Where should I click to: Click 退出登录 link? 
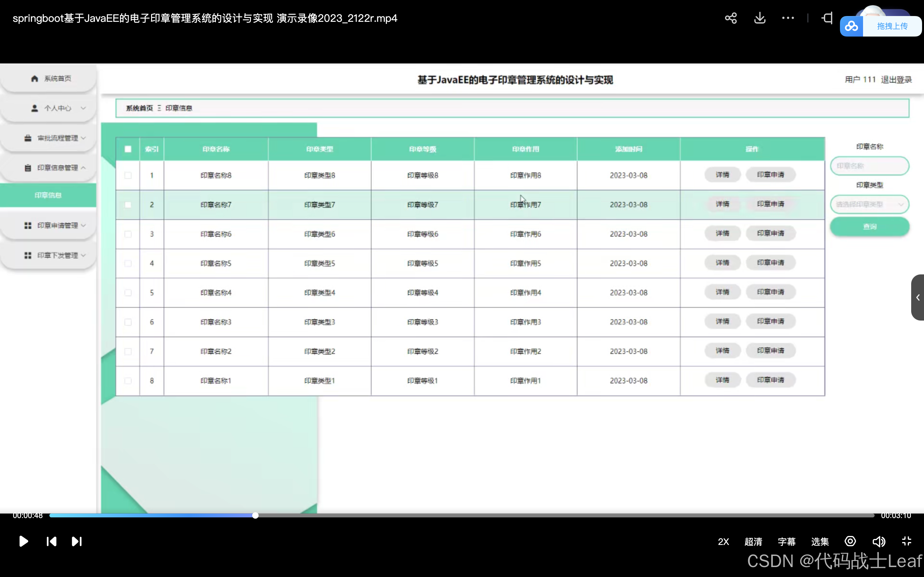tap(896, 80)
